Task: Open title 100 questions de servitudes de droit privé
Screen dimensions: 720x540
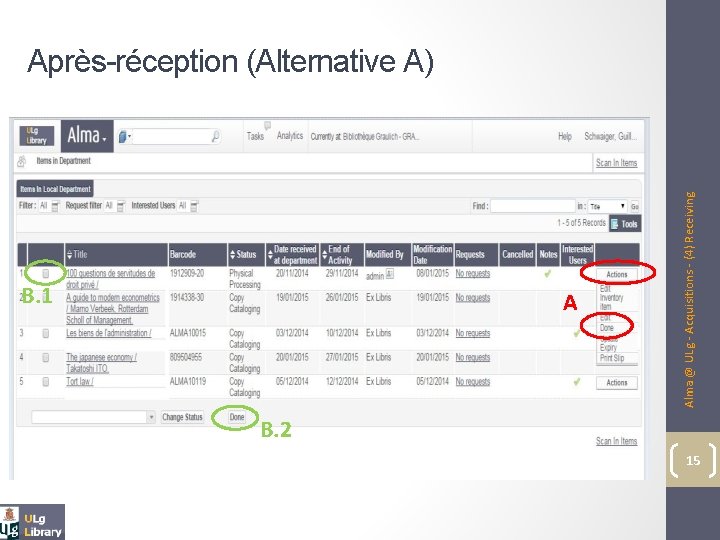Action: click(x=111, y=279)
